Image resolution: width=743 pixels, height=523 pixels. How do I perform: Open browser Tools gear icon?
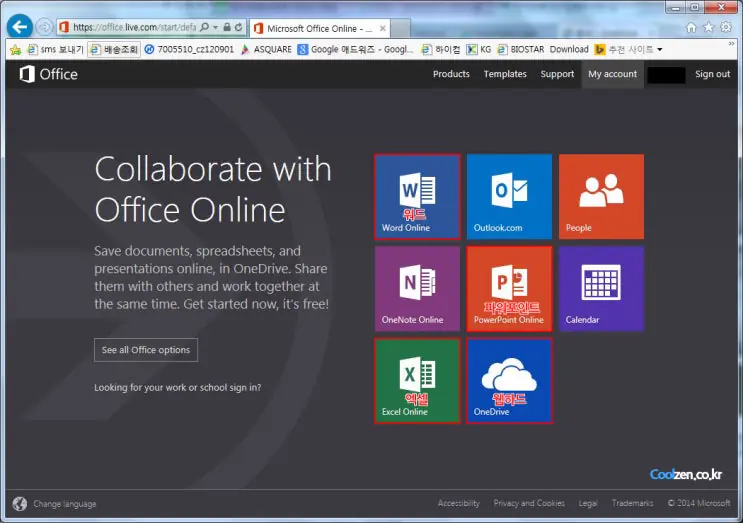tap(725, 27)
